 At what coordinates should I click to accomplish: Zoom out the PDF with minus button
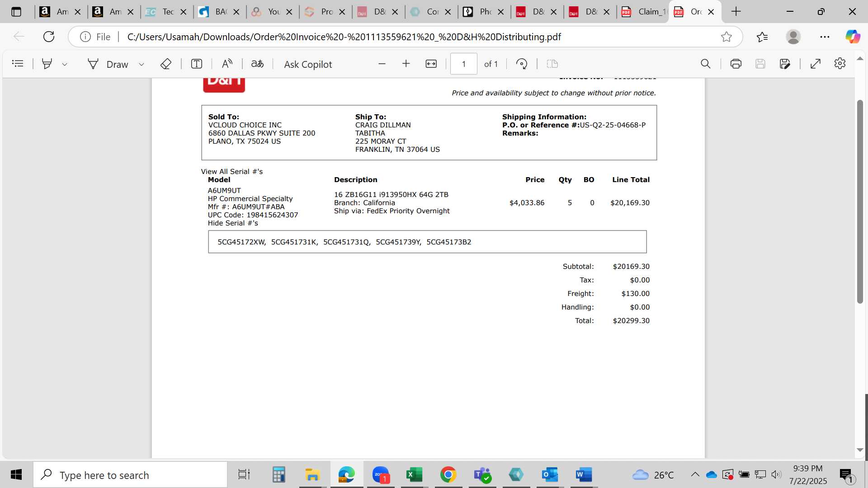click(x=382, y=64)
